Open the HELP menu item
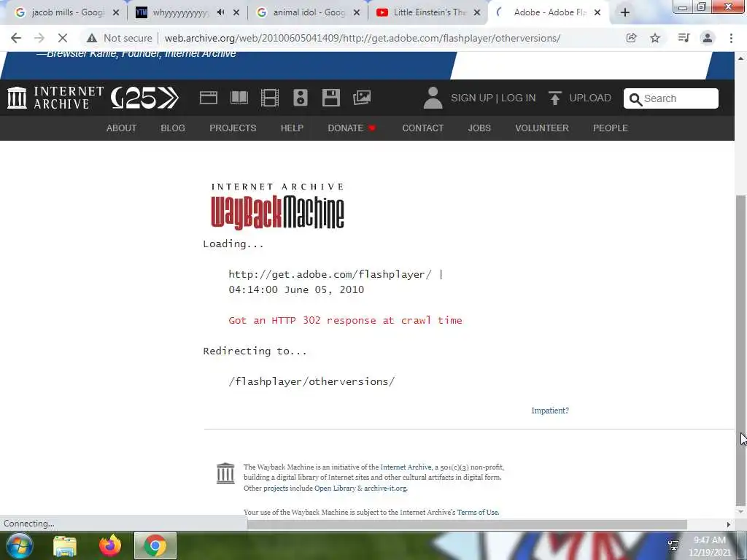The width and height of the screenshot is (747, 560). pos(292,128)
